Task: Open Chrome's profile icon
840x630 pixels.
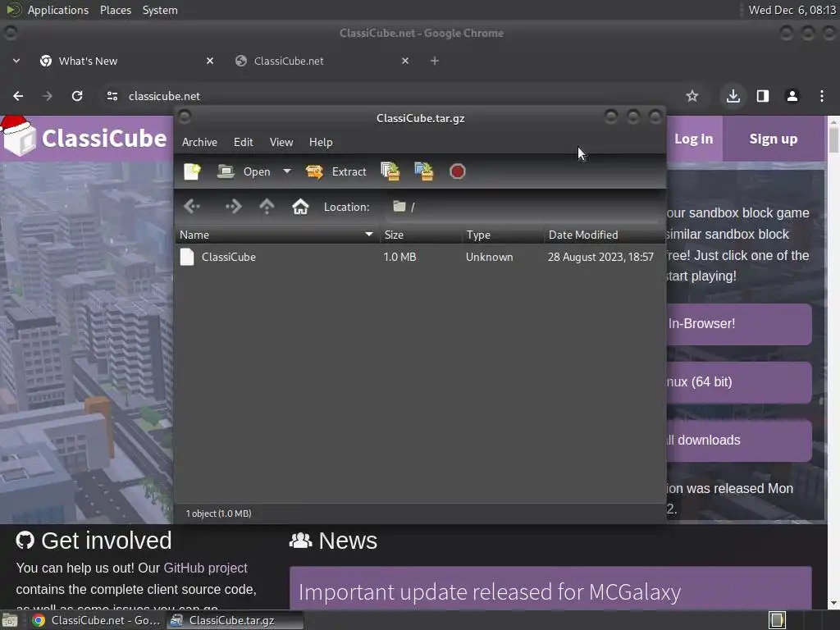Action: (x=792, y=96)
